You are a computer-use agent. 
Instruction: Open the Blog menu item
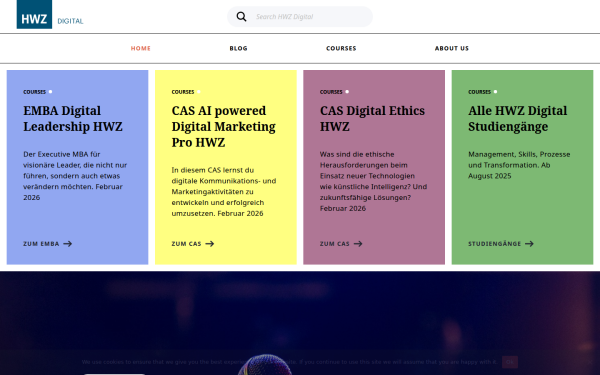[x=238, y=48]
